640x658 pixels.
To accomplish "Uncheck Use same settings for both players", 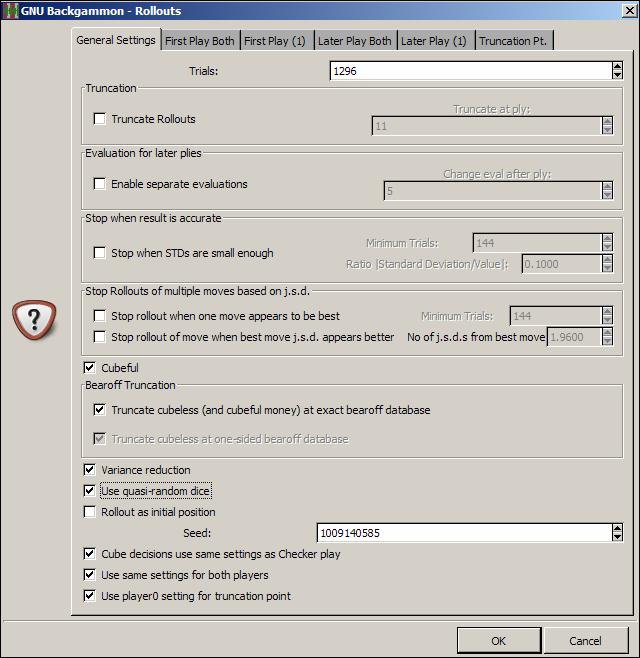I will 89,574.
